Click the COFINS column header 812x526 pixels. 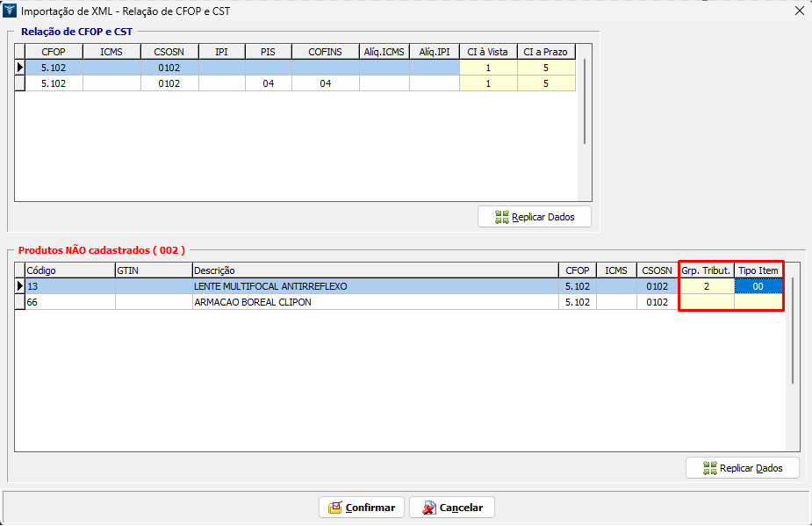coord(326,52)
